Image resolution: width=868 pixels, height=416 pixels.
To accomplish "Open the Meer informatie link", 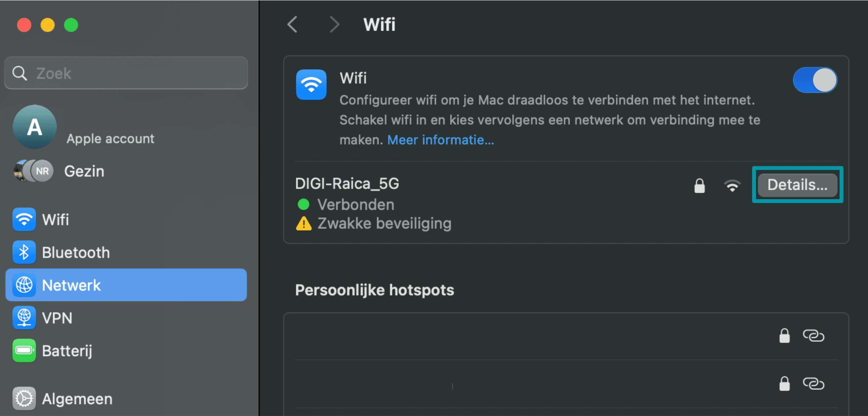I will (441, 140).
